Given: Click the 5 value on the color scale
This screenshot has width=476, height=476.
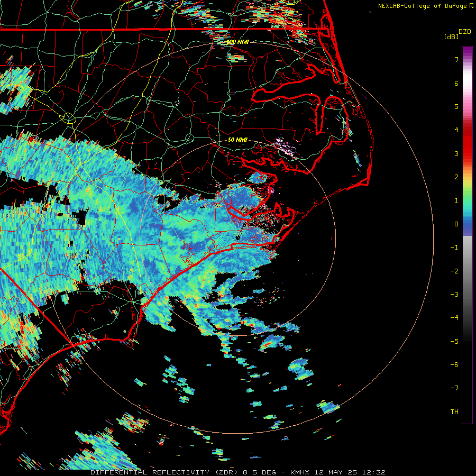Looking at the screenshot, I should 456,106.
